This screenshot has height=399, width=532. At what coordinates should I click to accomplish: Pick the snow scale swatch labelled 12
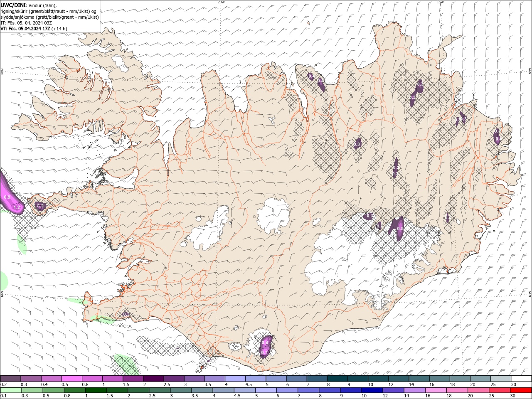pyautogui.click(x=399, y=379)
